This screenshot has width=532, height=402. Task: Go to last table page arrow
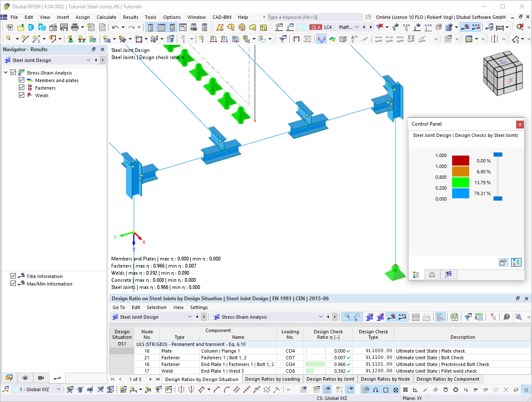click(158, 379)
